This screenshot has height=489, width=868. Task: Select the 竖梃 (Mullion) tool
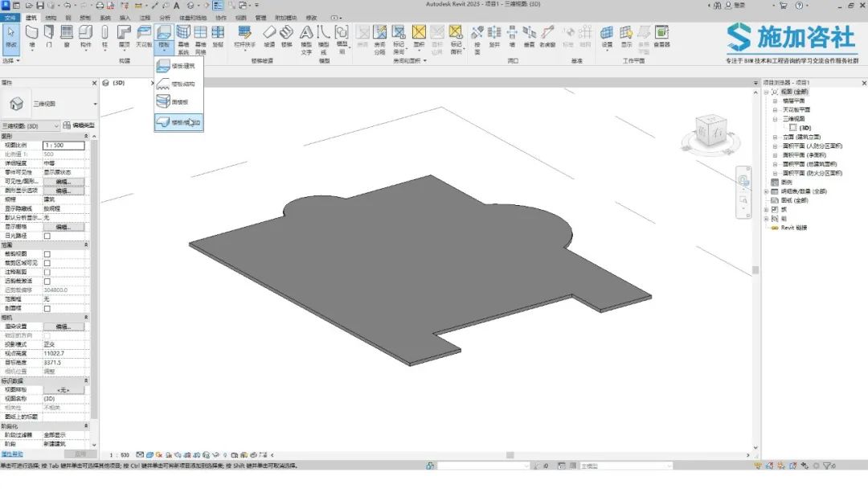pyautogui.click(x=218, y=36)
